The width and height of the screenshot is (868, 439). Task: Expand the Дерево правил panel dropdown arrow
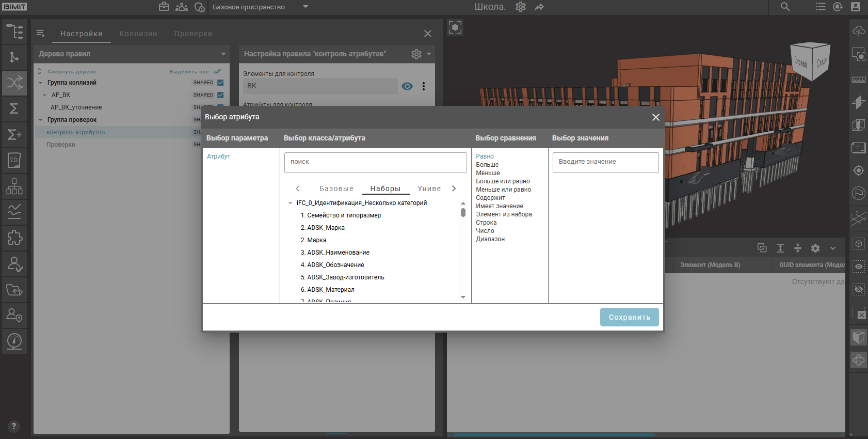[223, 54]
